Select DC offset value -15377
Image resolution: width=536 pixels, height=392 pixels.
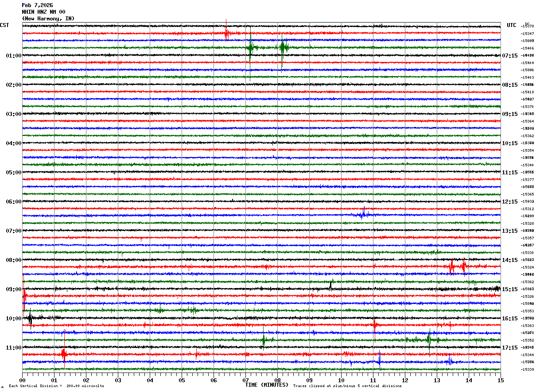528,180
